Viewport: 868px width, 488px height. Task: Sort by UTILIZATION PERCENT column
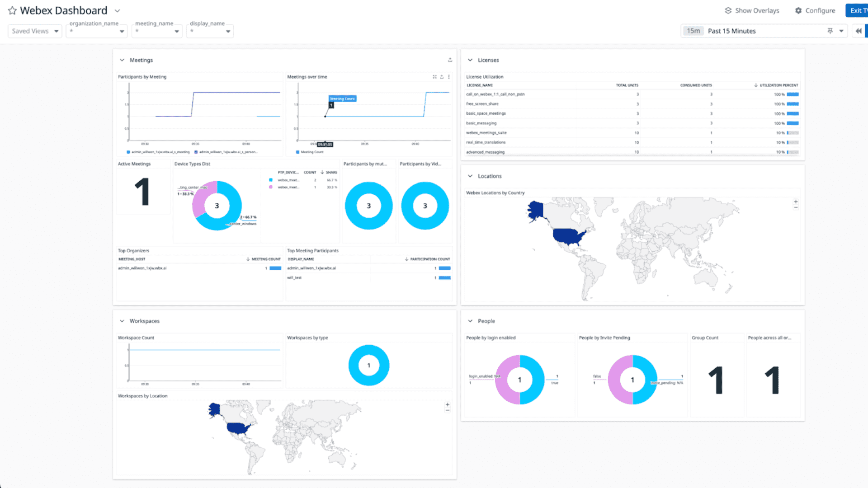coord(776,85)
